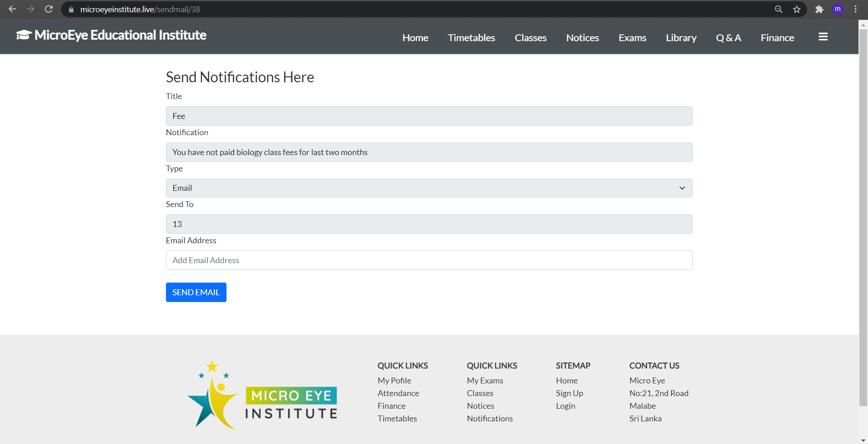Focus the Title field containing Fee
868x444 pixels.
point(429,116)
